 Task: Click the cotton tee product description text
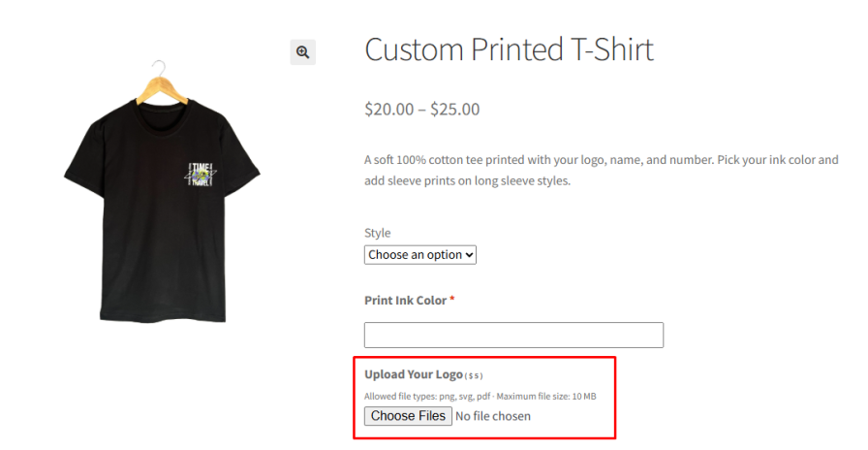[x=602, y=170]
